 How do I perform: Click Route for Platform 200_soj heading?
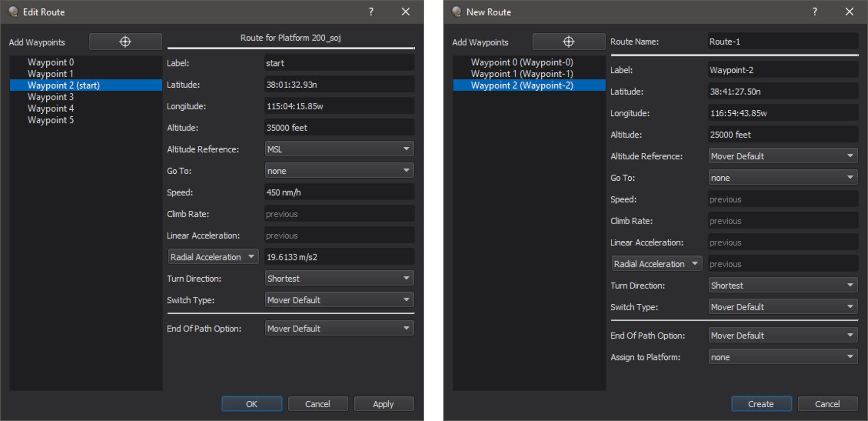pos(290,38)
